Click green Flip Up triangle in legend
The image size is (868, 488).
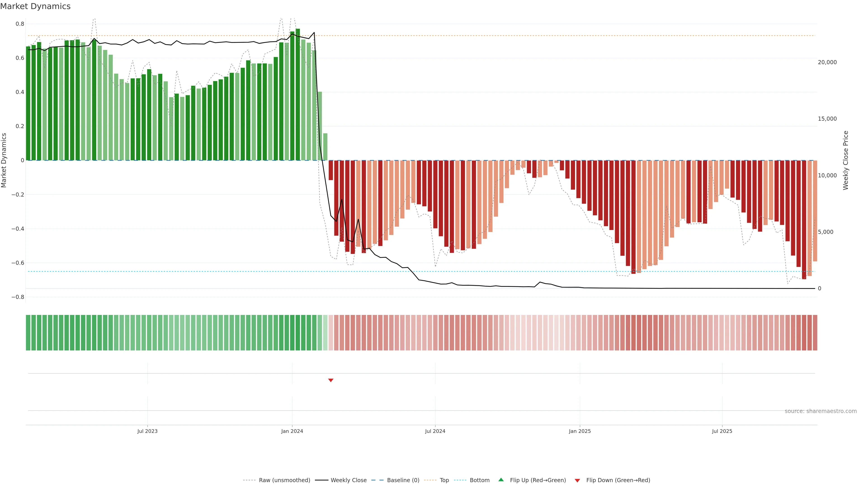click(501, 480)
